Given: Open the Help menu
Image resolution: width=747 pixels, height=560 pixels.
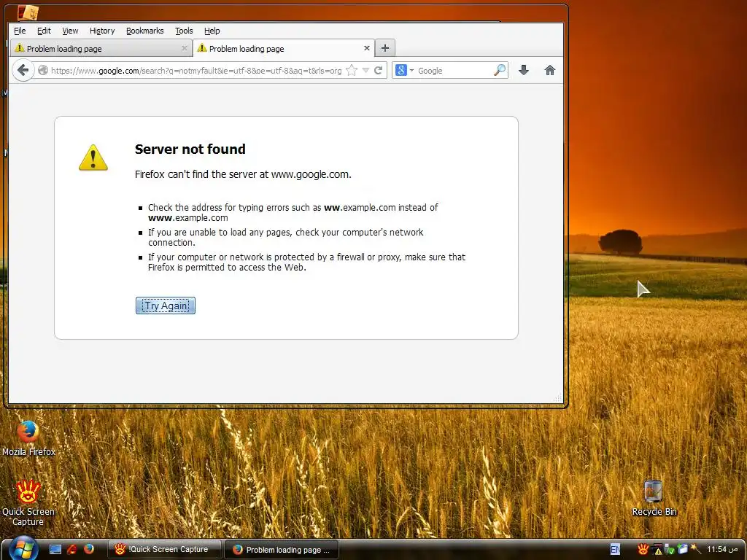Looking at the screenshot, I should click(x=212, y=31).
